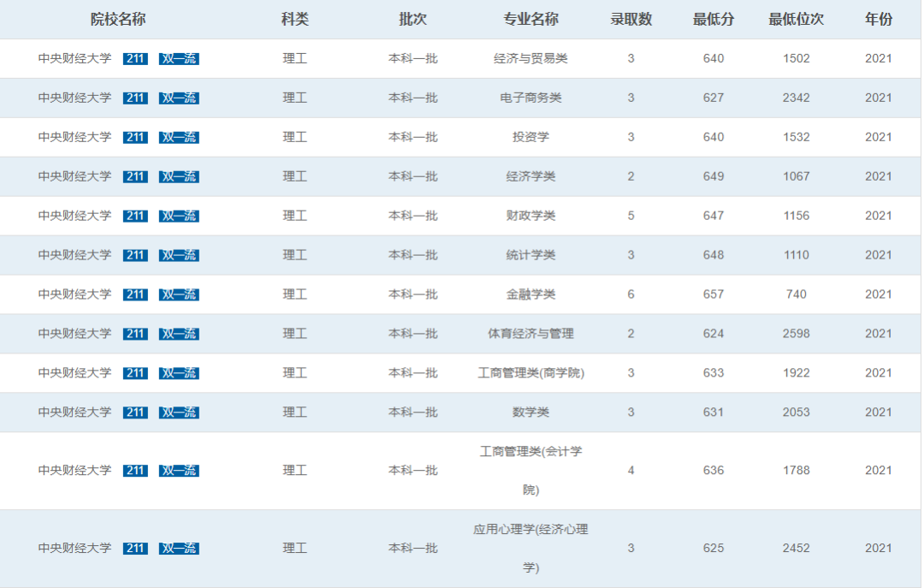924x588 pixels.
Task: Click the 双一流 badge in the 财政学类 row
Action: pyautogui.click(x=179, y=216)
